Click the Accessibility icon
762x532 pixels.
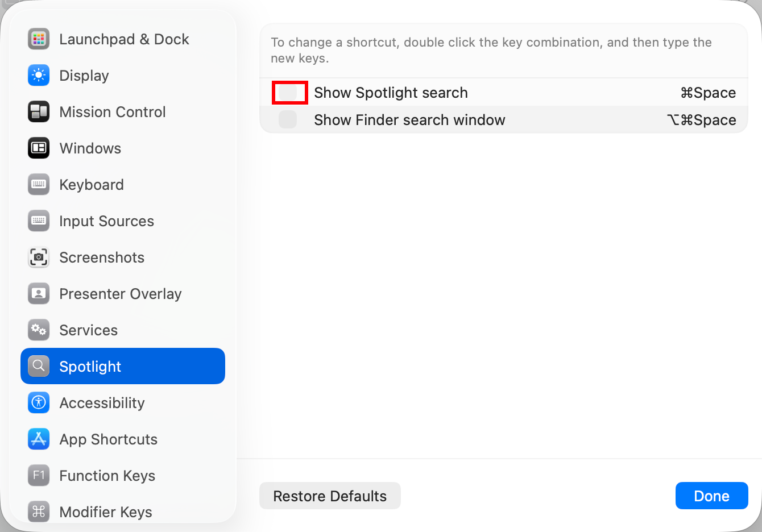click(38, 402)
